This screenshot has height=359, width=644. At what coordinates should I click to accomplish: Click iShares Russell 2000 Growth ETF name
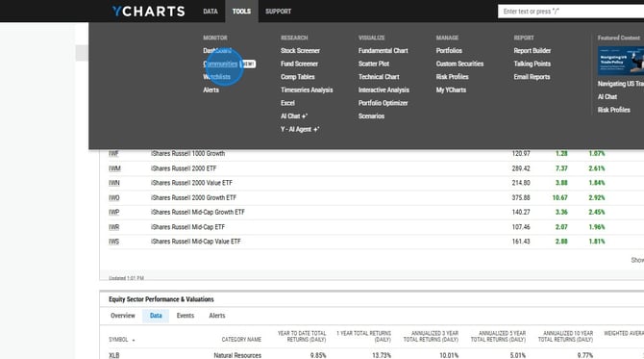(193, 198)
